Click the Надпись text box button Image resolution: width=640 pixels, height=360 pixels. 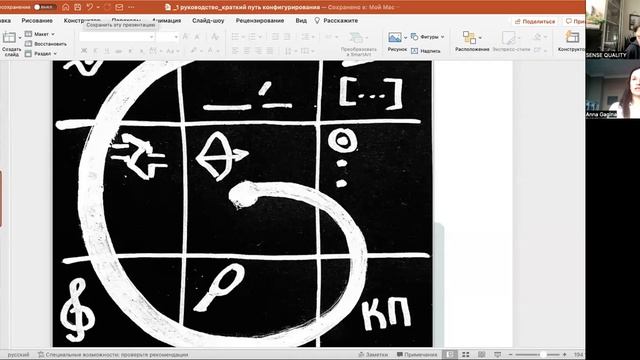[x=425, y=51]
